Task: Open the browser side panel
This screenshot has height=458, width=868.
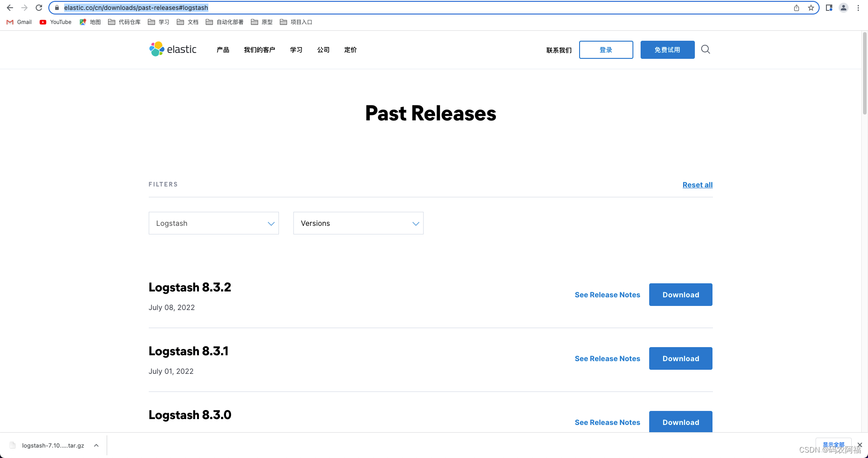Action: (829, 8)
